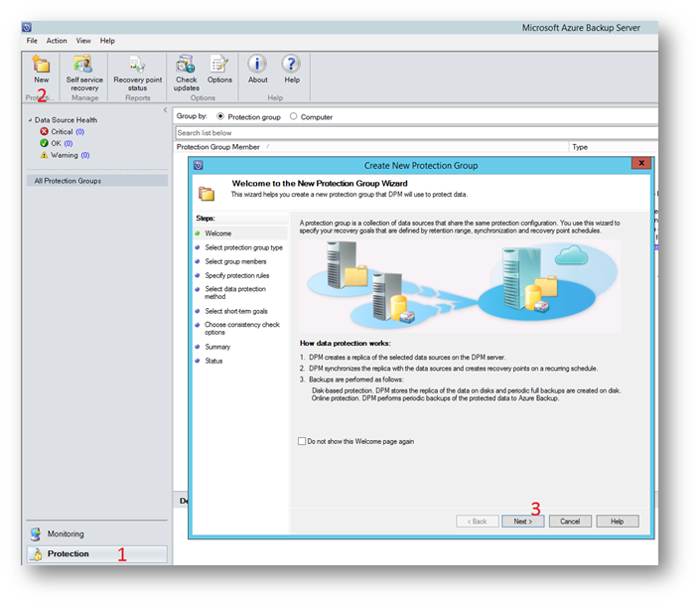Click the Status wizard step
Viewport: 700px width, 607px height.
[213, 361]
